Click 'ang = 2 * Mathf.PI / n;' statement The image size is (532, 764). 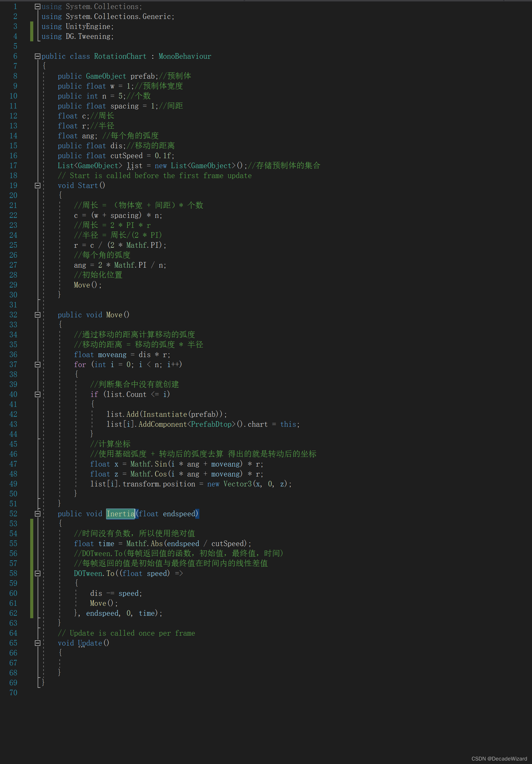120,265
